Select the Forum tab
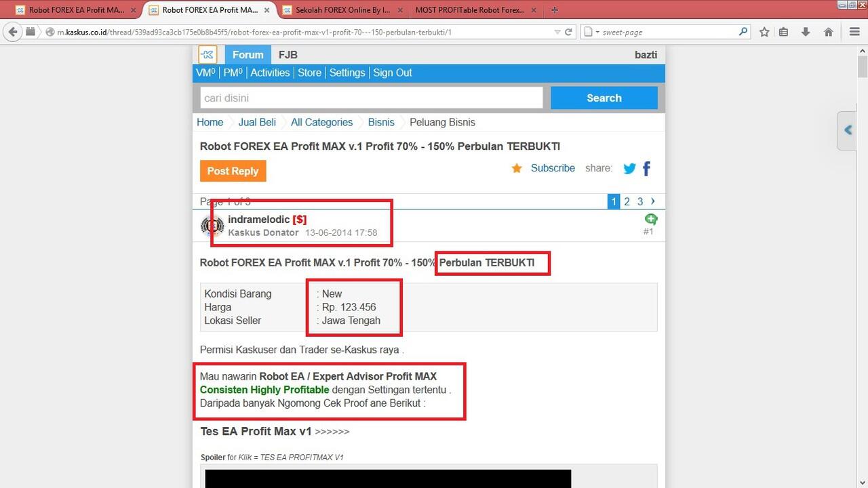Viewport: 868px width, 488px height. tap(248, 55)
